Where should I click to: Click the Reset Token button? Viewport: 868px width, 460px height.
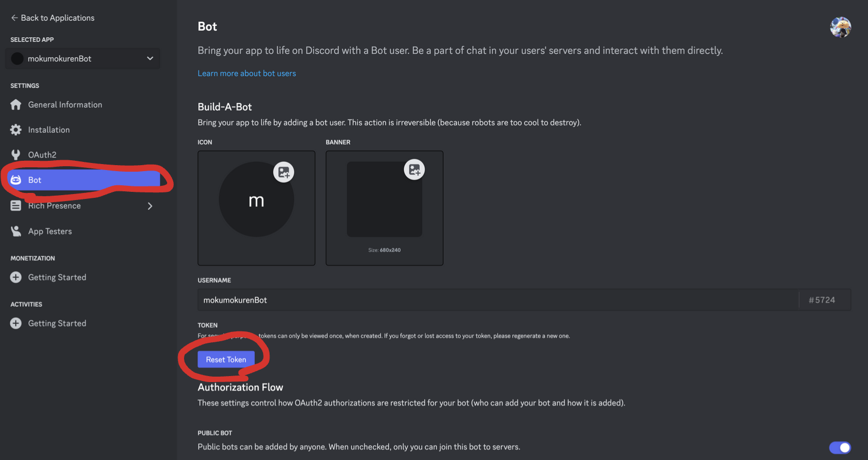coord(226,360)
